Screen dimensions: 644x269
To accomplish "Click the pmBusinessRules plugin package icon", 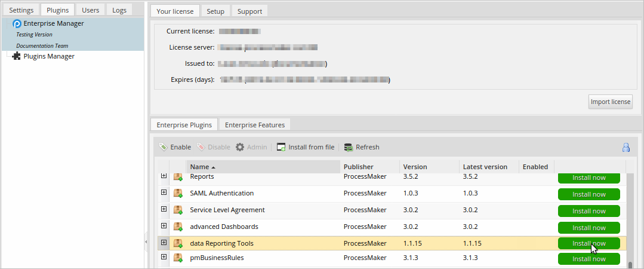I will 178,258.
